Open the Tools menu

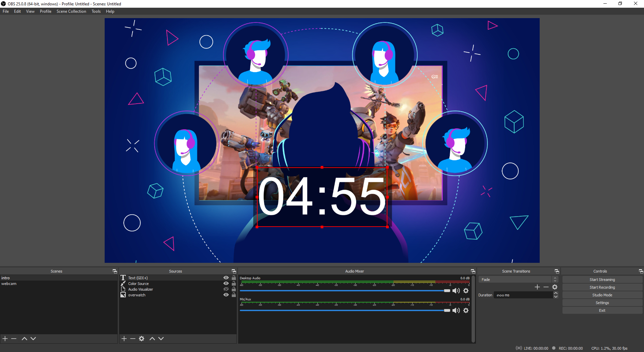coord(96,11)
